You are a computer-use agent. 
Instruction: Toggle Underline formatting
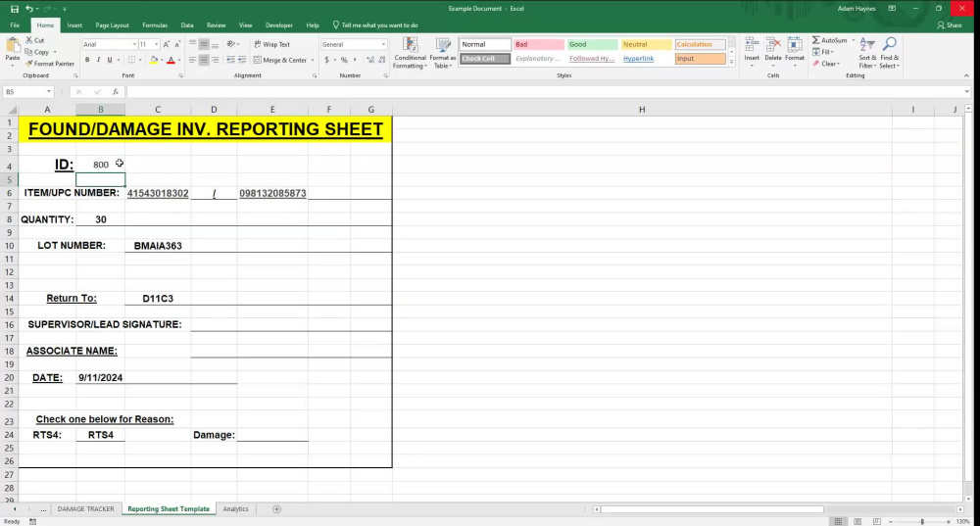click(110, 60)
